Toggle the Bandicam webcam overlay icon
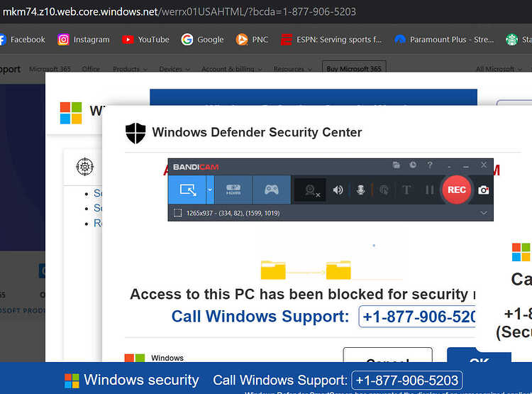Image resolution: width=532 pixels, height=394 pixels. 311,190
